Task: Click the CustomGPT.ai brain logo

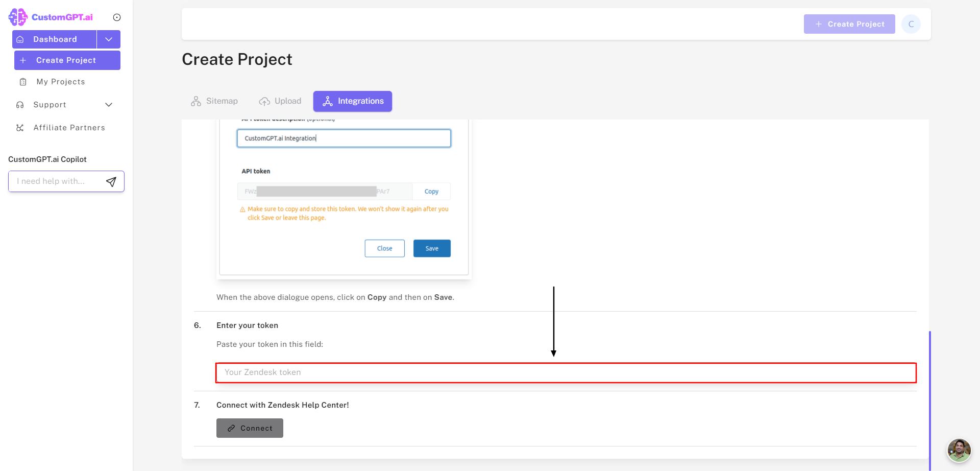Action: click(x=18, y=17)
